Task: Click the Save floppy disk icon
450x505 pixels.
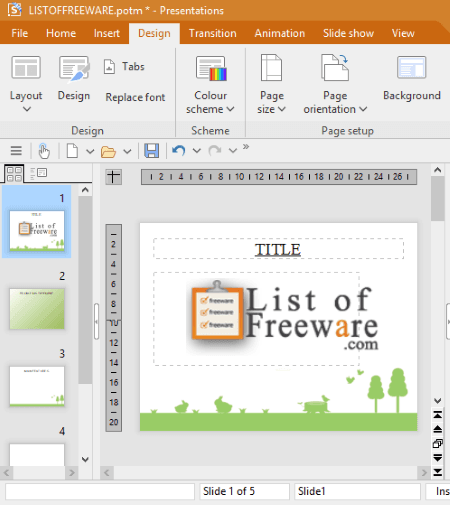Action: click(152, 151)
